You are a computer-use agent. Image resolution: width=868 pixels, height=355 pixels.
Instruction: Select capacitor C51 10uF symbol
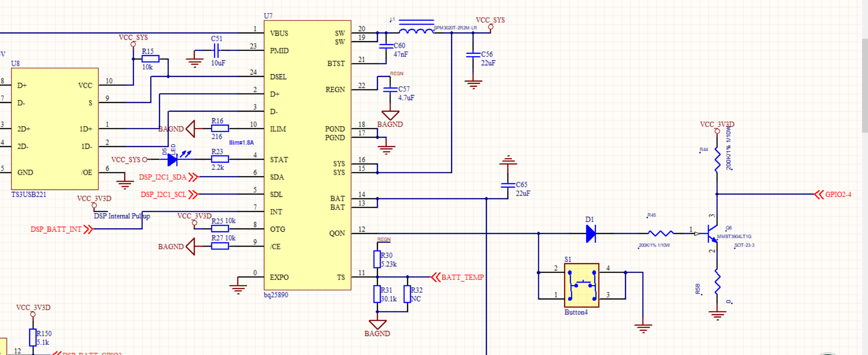coord(216,51)
